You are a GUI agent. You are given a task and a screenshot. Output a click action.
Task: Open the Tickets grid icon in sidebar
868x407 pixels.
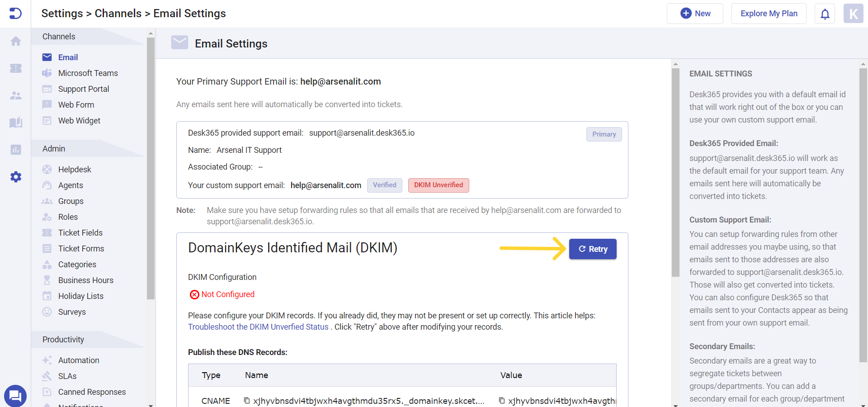(x=15, y=68)
